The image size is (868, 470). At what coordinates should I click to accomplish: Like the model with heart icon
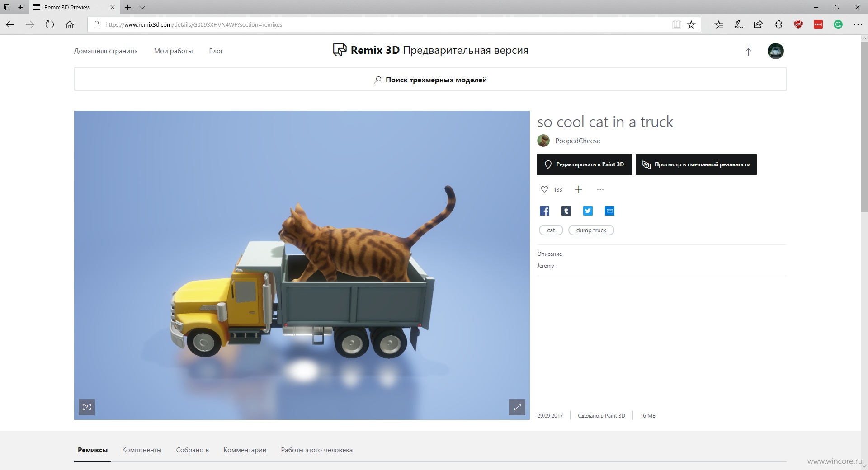[x=544, y=189]
